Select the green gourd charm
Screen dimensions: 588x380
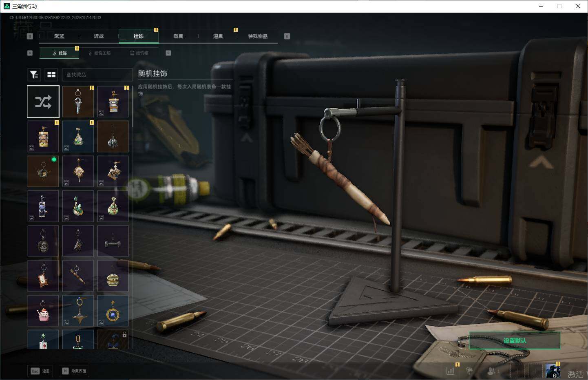pyautogui.click(x=113, y=206)
